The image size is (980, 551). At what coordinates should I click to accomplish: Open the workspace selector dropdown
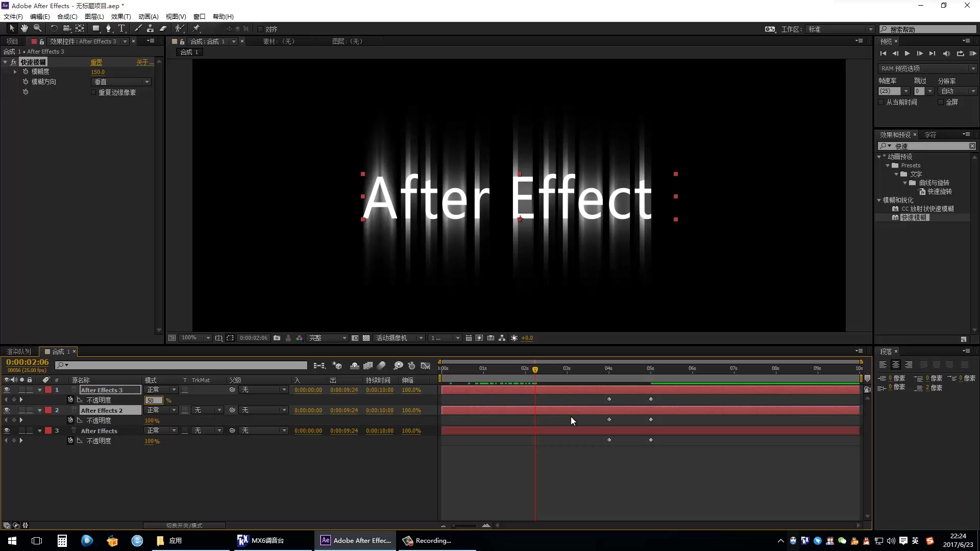(x=840, y=29)
